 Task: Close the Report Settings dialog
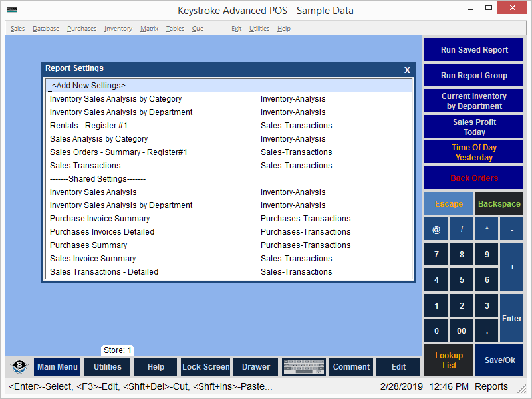click(x=407, y=70)
